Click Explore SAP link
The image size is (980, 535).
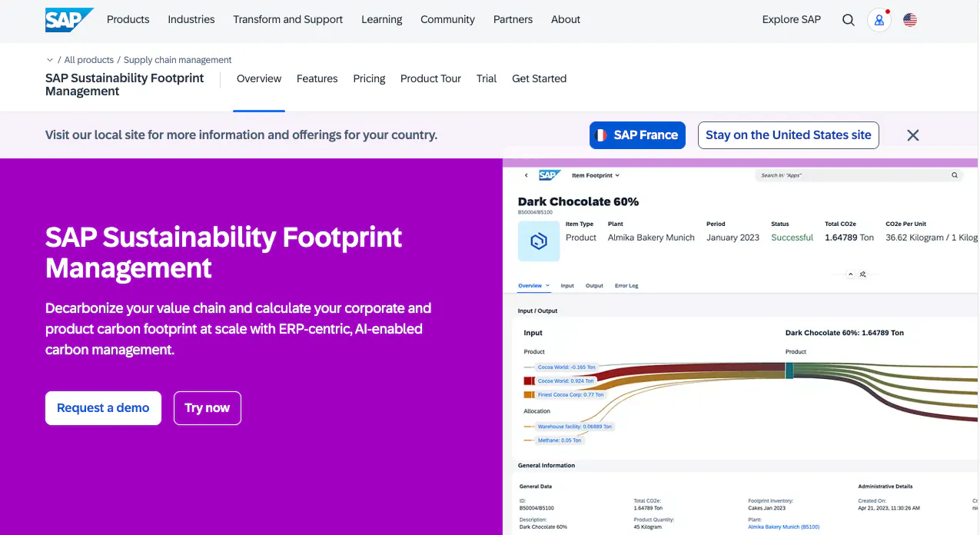tap(792, 19)
